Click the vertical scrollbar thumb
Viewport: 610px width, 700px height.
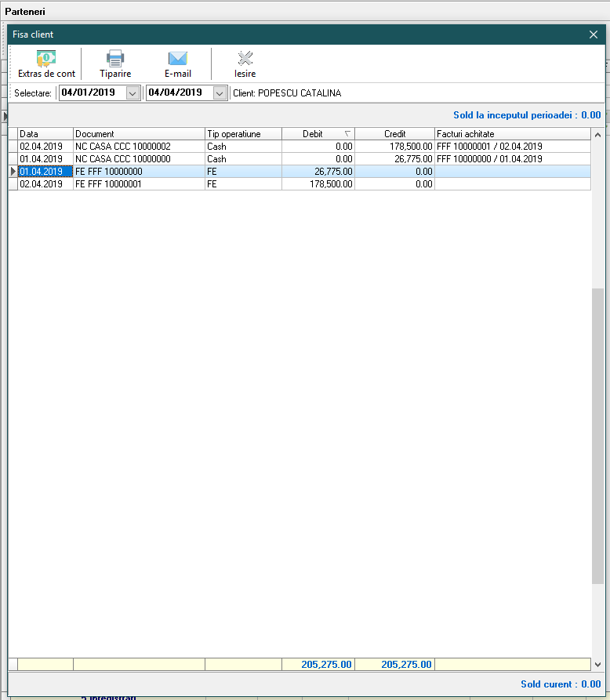coord(597,435)
